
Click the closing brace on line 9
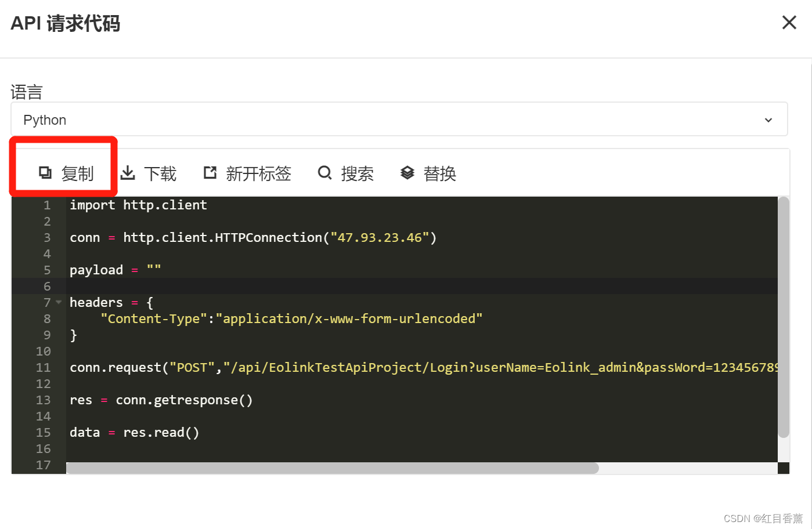point(73,335)
